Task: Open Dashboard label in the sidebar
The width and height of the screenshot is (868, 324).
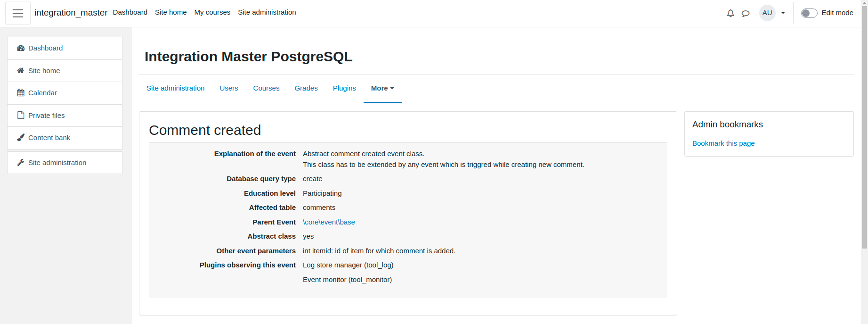Action: click(x=45, y=48)
